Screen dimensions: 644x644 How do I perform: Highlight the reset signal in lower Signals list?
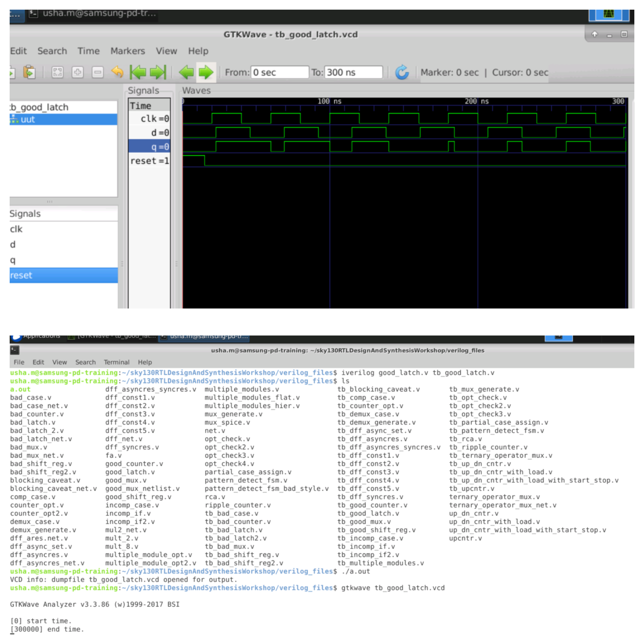pos(21,275)
